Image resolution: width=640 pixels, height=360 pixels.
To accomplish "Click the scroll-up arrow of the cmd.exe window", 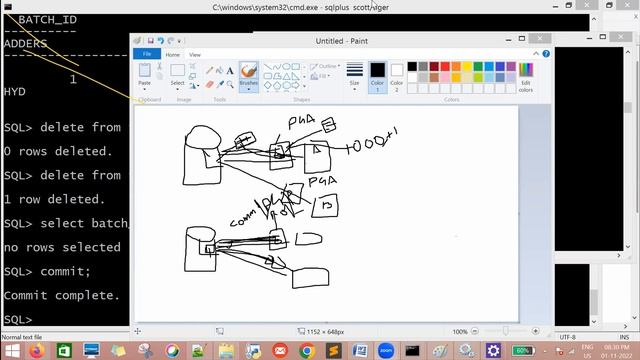I will (593, 19).
